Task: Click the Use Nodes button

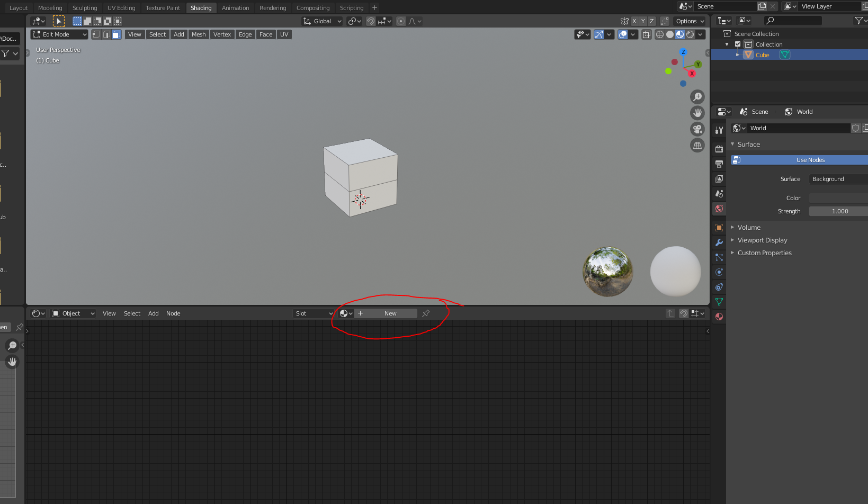Action: point(800,160)
